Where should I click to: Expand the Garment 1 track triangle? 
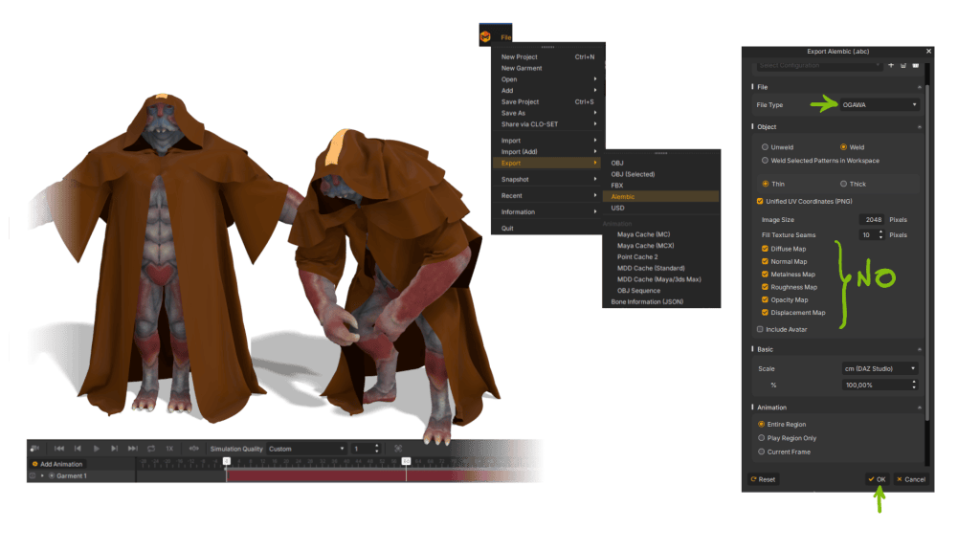point(42,476)
